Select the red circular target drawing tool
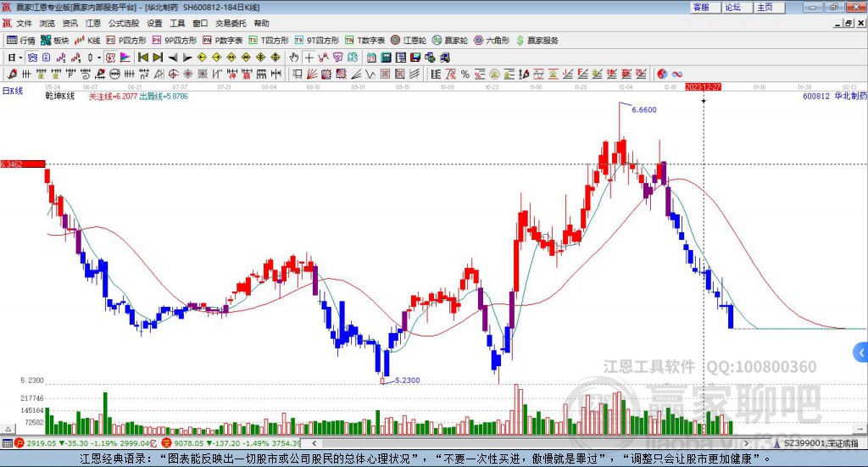Viewport: 868px width, 467px height. coord(173,74)
